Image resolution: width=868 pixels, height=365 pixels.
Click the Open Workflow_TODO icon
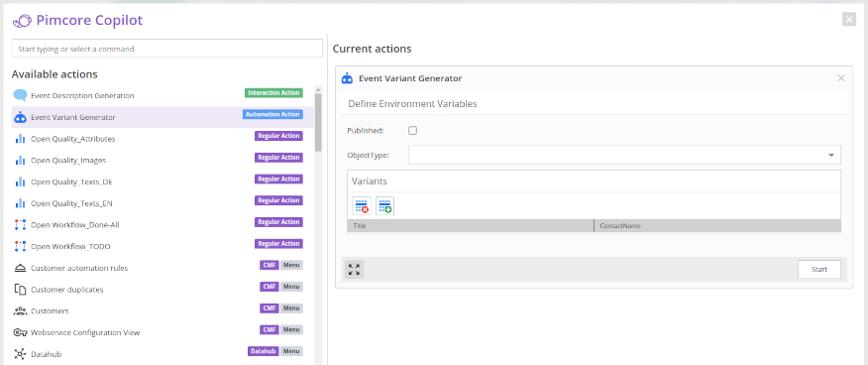click(x=21, y=246)
